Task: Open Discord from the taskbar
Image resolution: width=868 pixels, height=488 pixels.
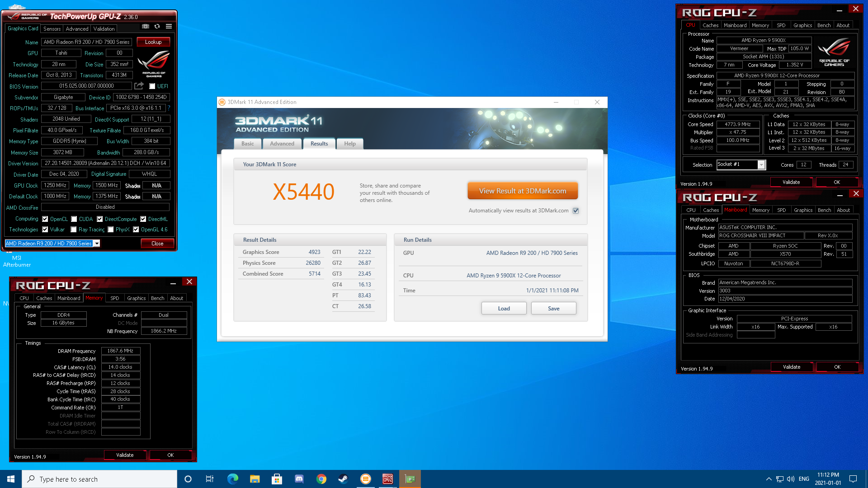Action: [299, 479]
